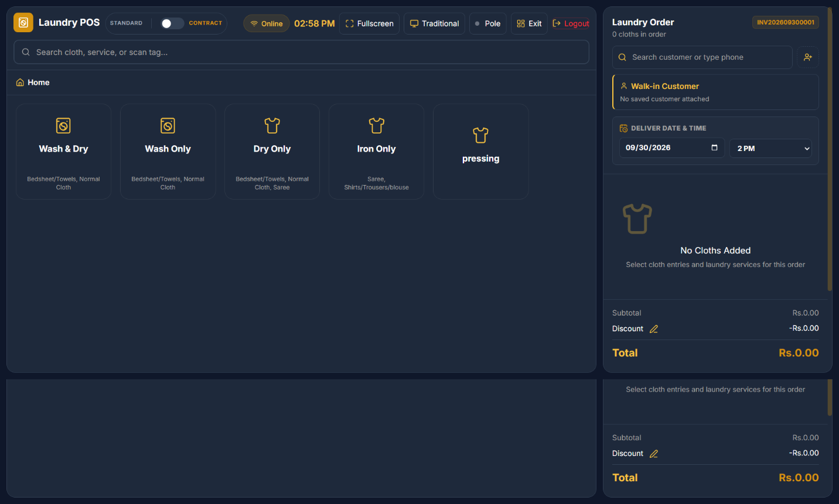Select the Wash & Dry service card
The width and height of the screenshot is (839, 504).
pyautogui.click(x=63, y=152)
